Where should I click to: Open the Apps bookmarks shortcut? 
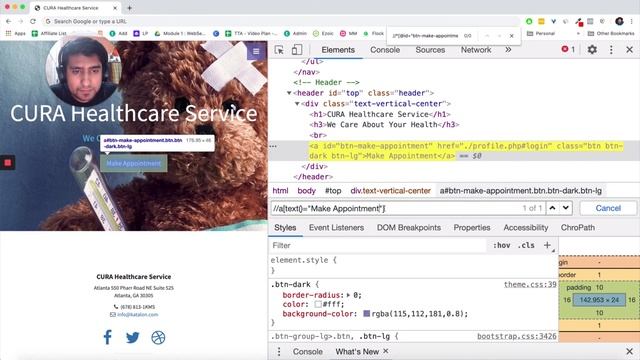point(16,33)
